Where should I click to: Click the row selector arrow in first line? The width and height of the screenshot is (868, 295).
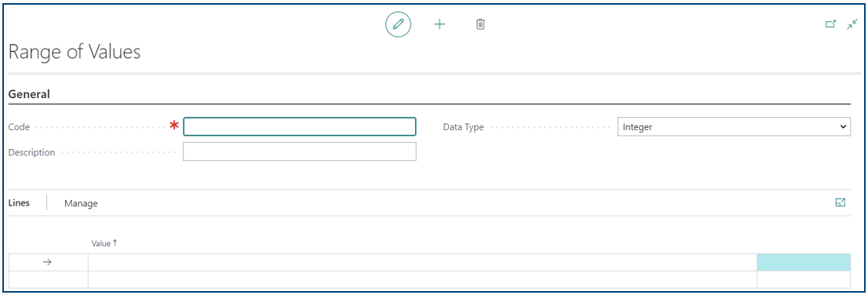coord(48,262)
